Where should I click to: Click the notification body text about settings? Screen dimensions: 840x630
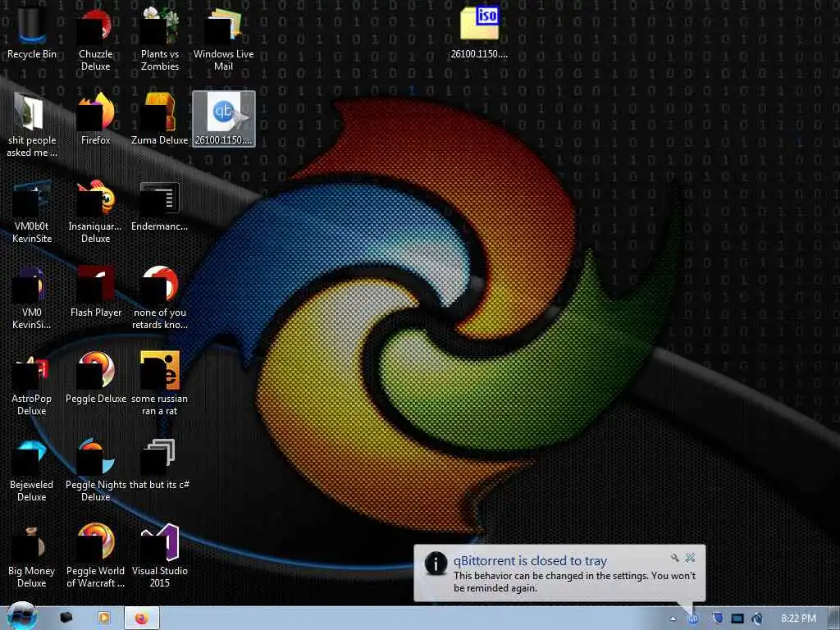pyautogui.click(x=574, y=582)
